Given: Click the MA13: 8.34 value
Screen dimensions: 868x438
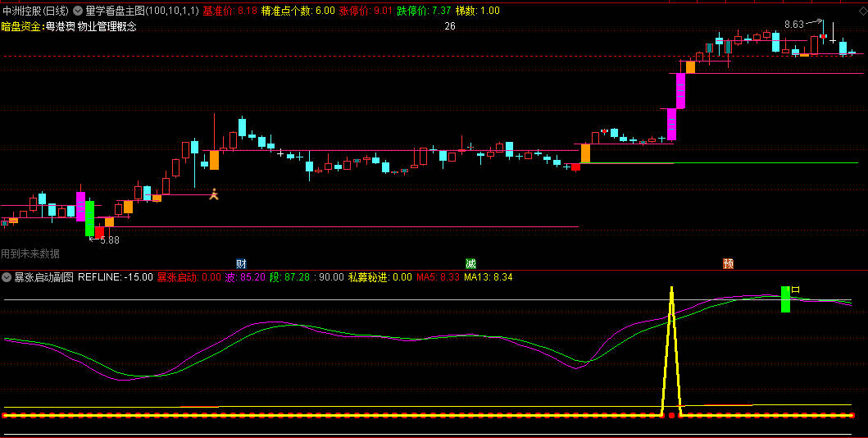Looking at the screenshot, I should point(489,277).
